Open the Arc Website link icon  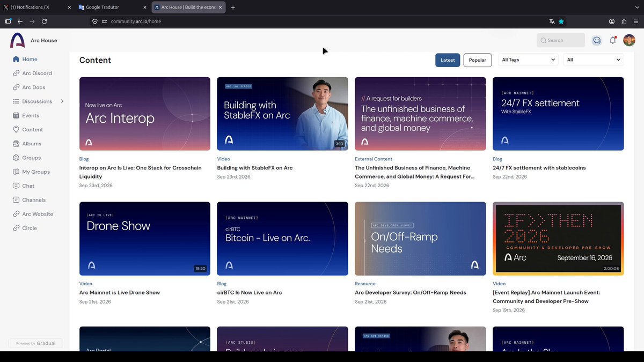[x=16, y=214]
